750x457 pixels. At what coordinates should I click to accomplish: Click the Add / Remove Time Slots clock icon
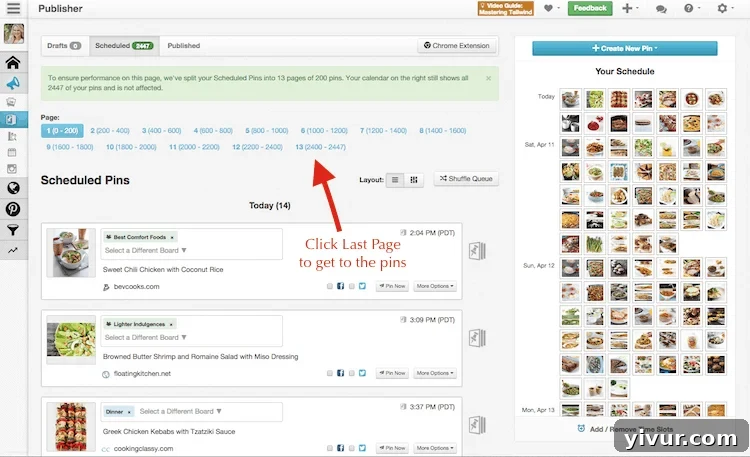581,428
